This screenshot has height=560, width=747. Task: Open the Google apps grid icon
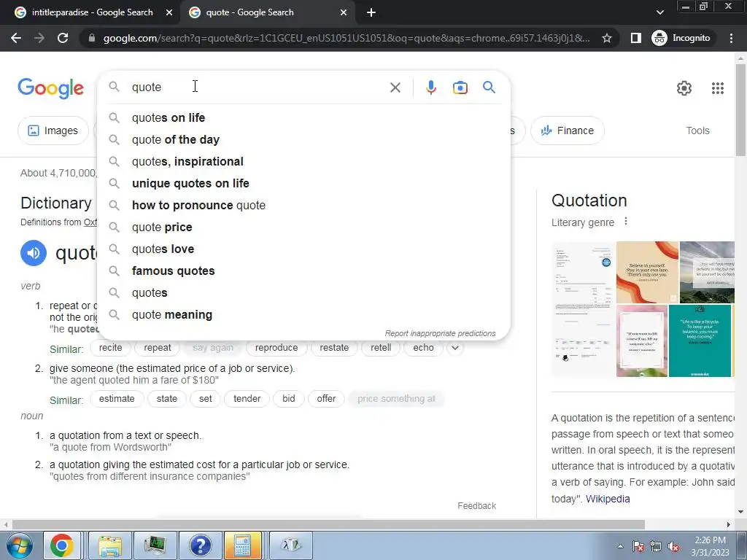(x=718, y=88)
